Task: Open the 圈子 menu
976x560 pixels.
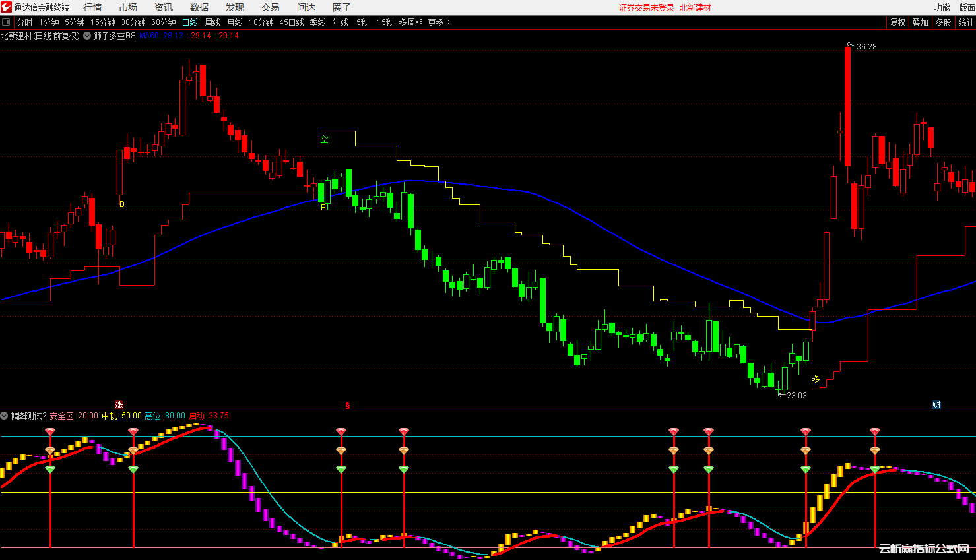Action: (x=342, y=7)
